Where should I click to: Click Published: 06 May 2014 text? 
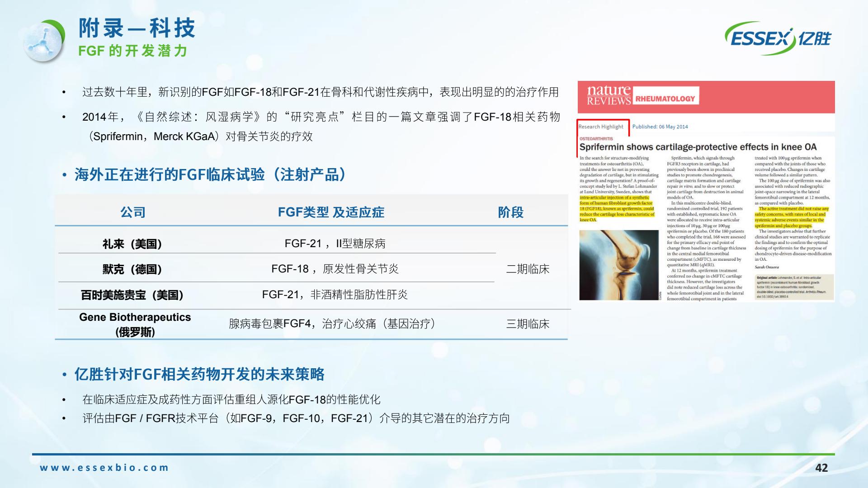tap(660, 127)
